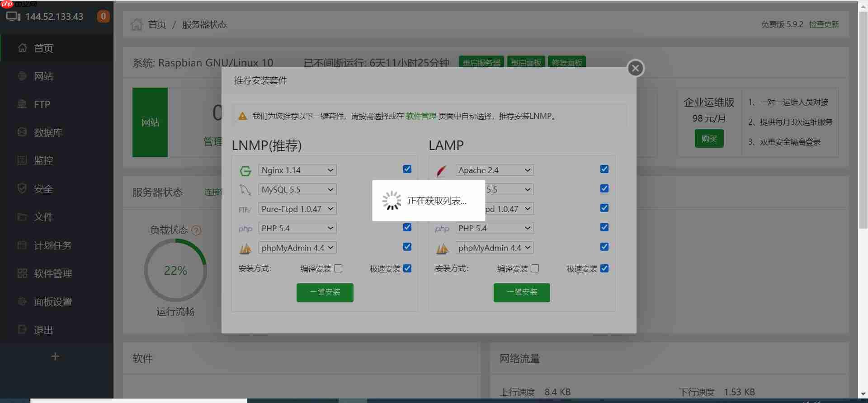868x403 pixels.
Task: Open the LAMP MySQL 5.5 dropdown
Action: pyautogui.click(x=509, y=189)
